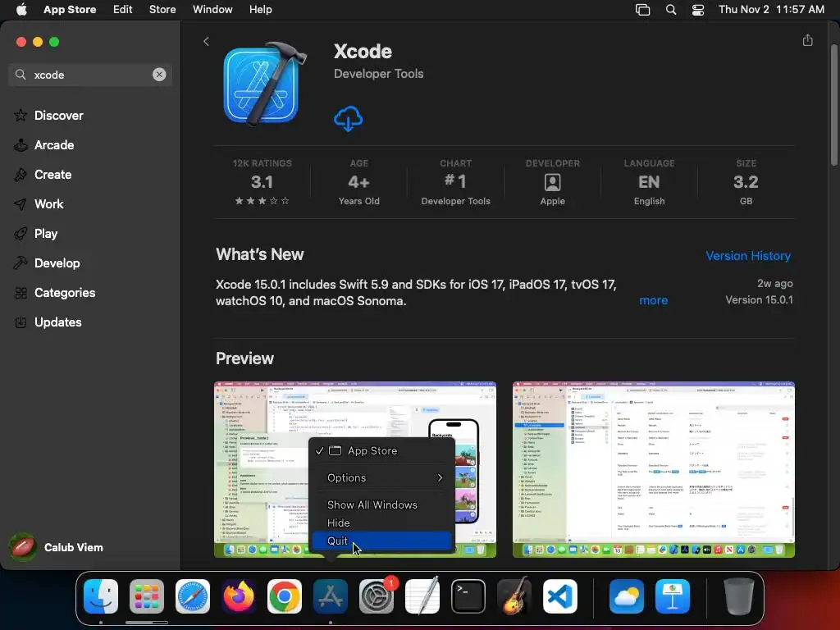Viewport: 840px width, 630px height.
Task: Focus the xcode search field
Action: 90,75
